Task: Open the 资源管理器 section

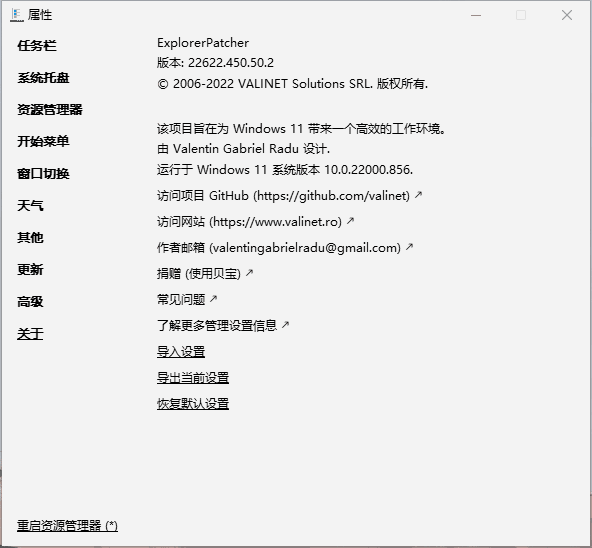Action: (x=50, y=110)
